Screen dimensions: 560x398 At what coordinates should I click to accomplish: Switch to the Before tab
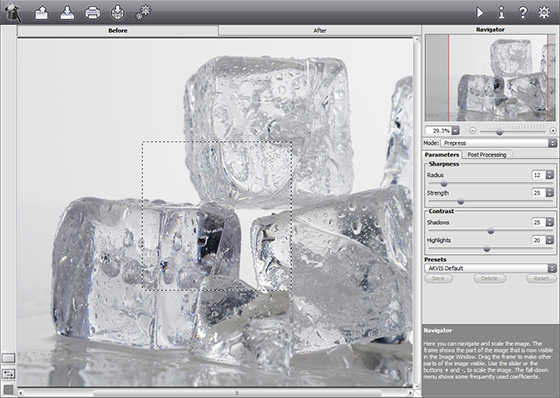[118, 30]
